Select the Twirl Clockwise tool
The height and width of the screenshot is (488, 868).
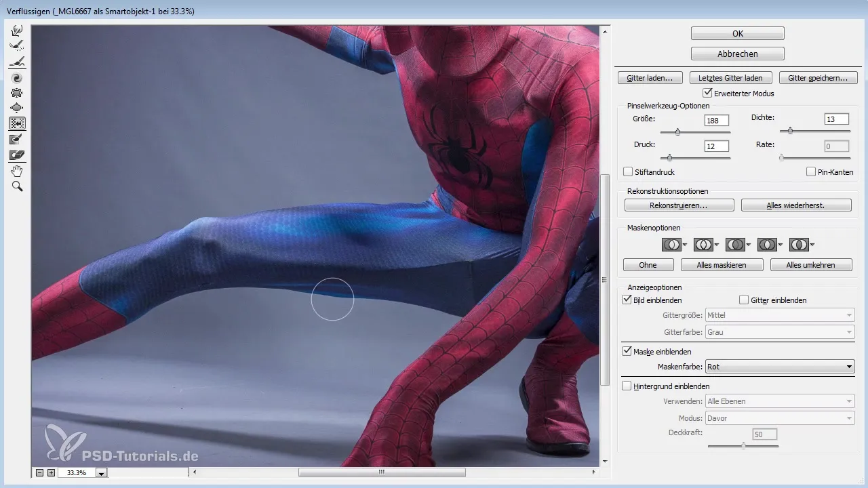pyautogui.click(x=17, y=77)
